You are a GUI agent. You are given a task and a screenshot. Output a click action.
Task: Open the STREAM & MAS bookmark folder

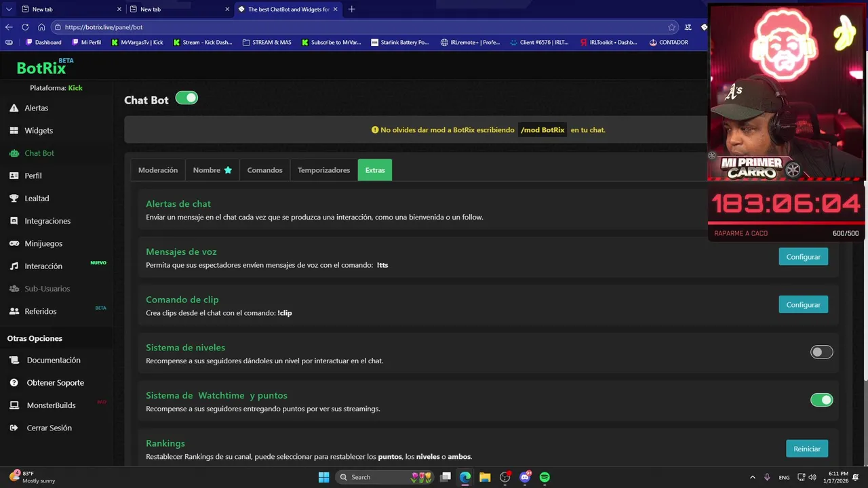coord(267,42)
